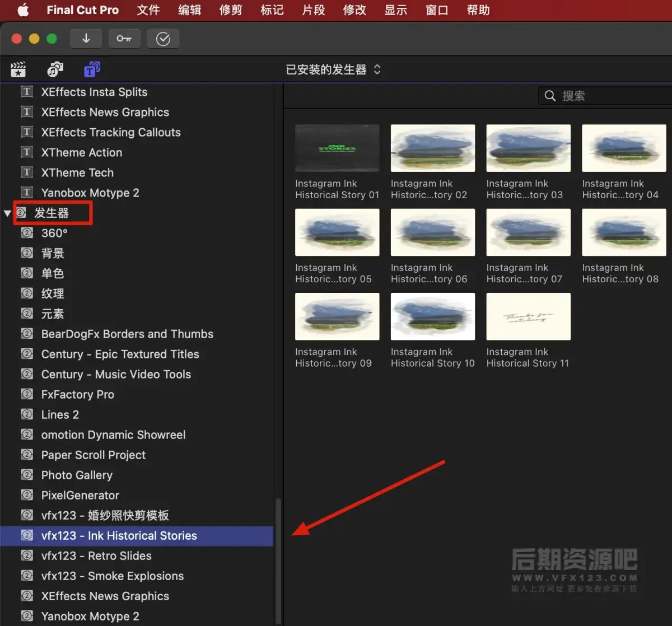Select vfx123 - Smoke Explosions category

pos(137,576)
